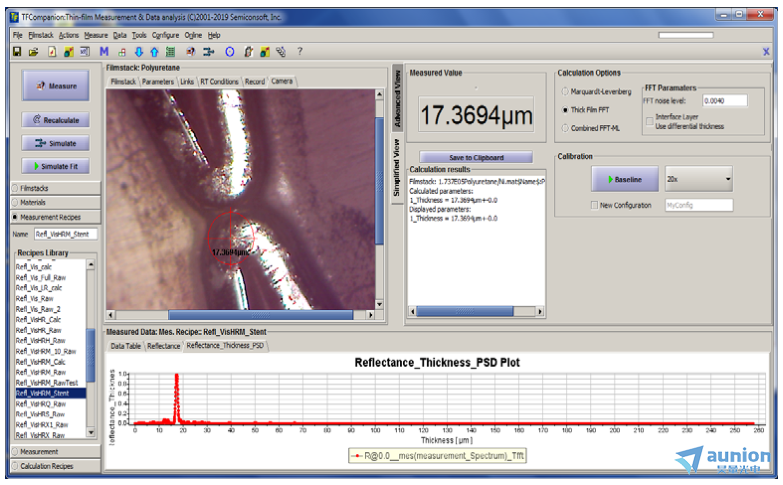Click the Measure button
This screenshot has height=485, width=783.
pos(56,86)
